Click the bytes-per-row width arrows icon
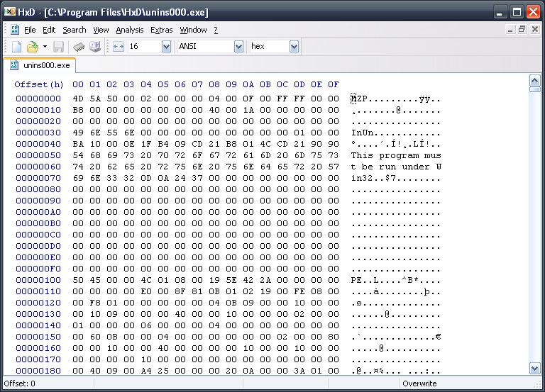 tap(119, 47)
